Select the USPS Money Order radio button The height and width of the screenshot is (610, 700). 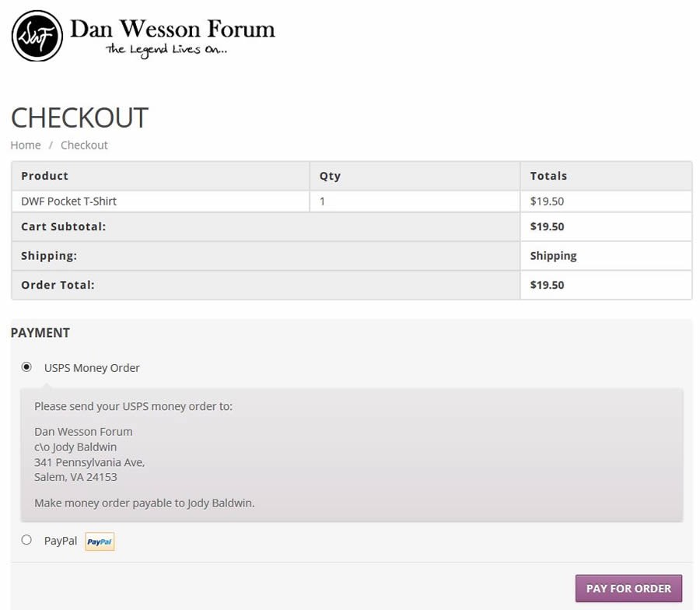tap(26, 367)
